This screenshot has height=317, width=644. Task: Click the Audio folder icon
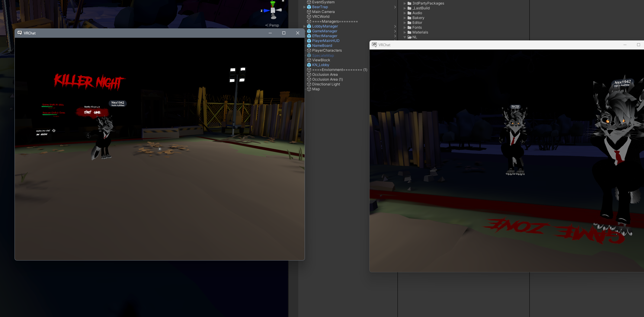pos(409,13)
